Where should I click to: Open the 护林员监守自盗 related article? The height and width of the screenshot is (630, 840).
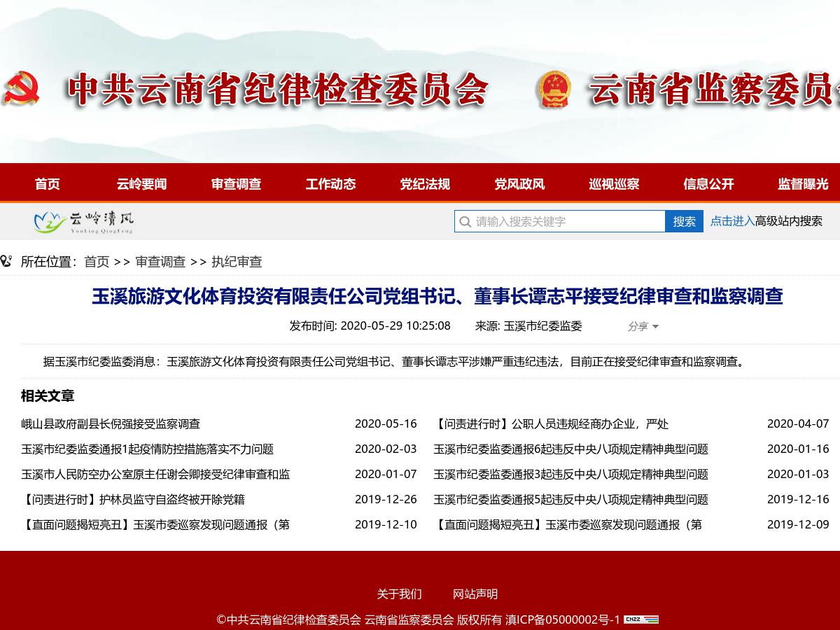tap(133, 499)
